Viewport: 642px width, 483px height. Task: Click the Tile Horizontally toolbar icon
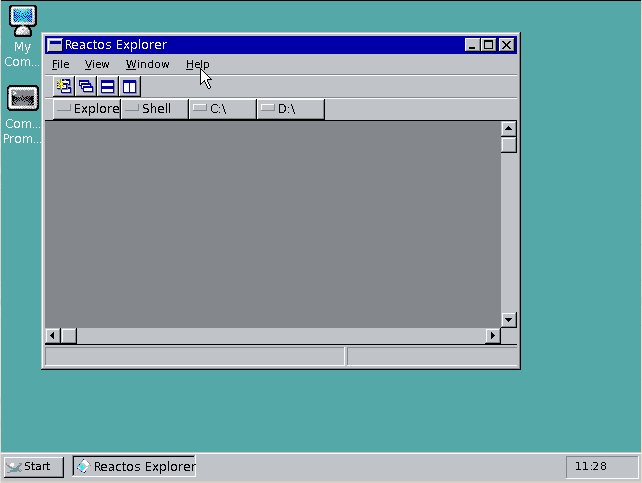pyautogui.click(x=108, y=86)
